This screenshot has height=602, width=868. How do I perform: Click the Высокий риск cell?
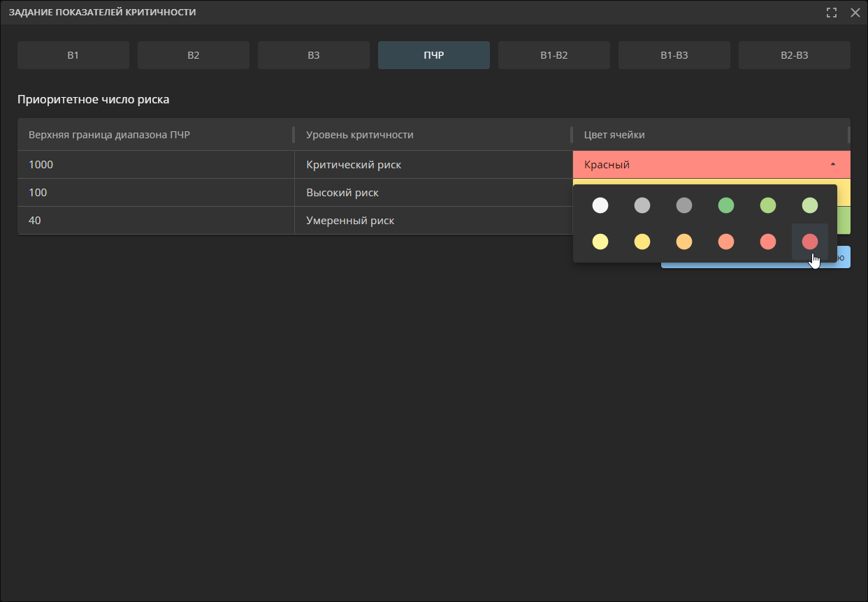click(x=433, y=193)
